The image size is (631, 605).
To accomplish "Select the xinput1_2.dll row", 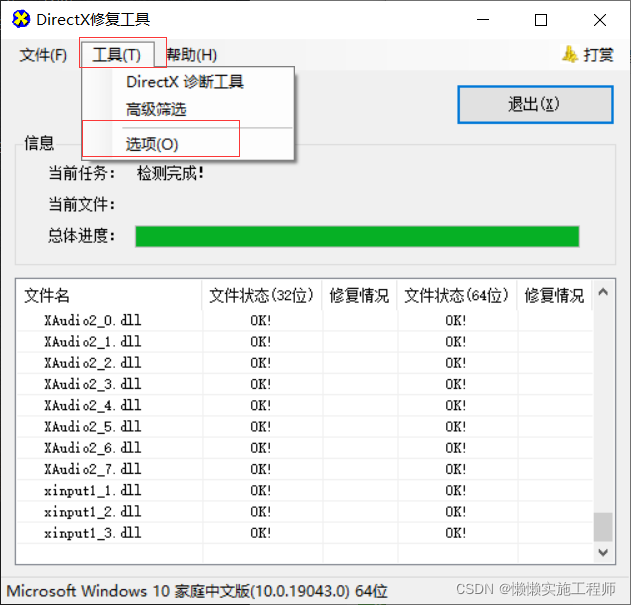I will point(305,512).
